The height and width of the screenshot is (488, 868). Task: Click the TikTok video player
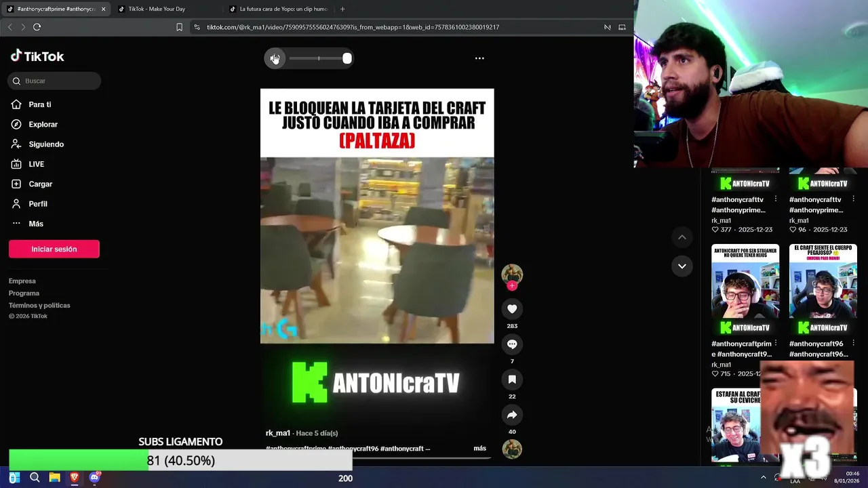[x=377, y=249]
